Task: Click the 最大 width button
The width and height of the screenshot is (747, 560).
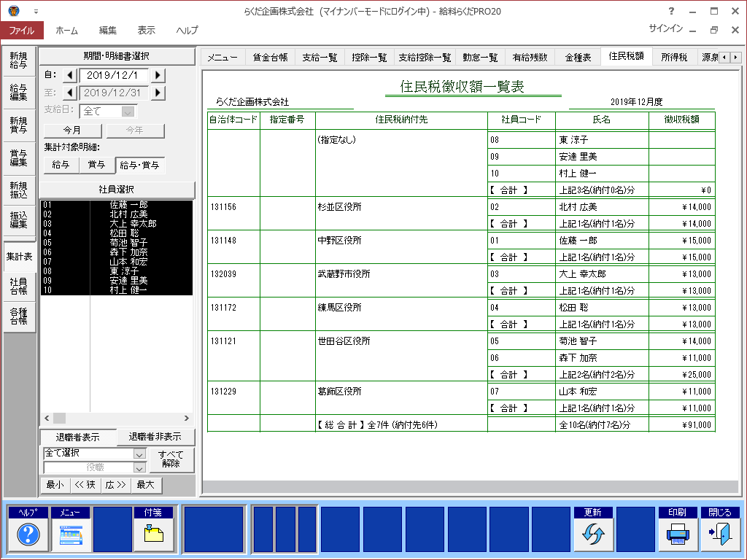Action: point(146,485)
